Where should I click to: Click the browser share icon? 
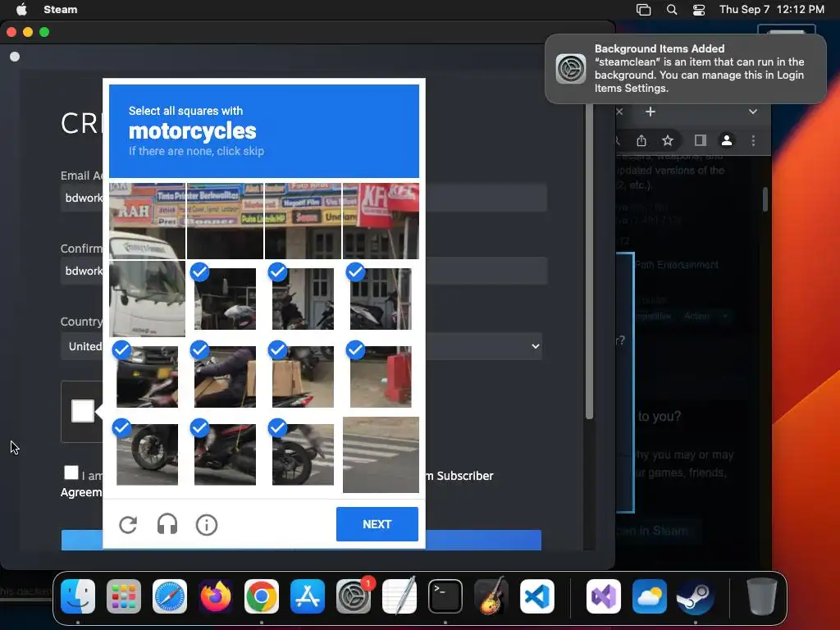pyautogui.click(x=641, y=140)
